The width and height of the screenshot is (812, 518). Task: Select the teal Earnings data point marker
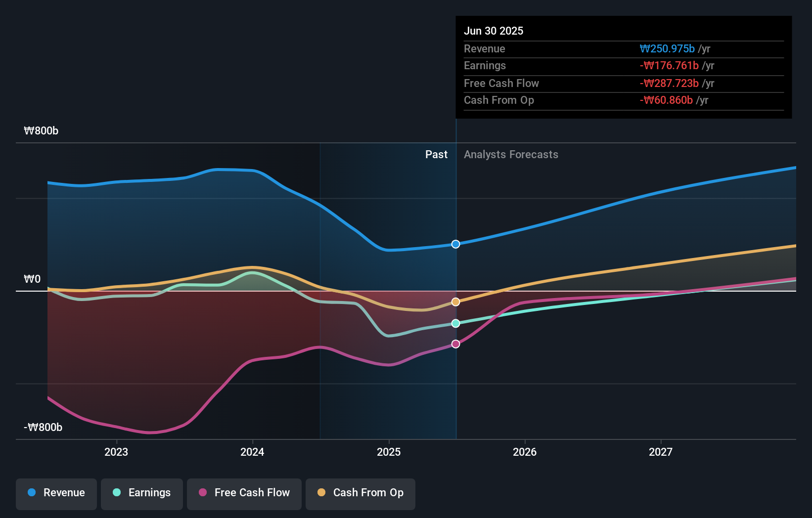click(x=455, y=324)
